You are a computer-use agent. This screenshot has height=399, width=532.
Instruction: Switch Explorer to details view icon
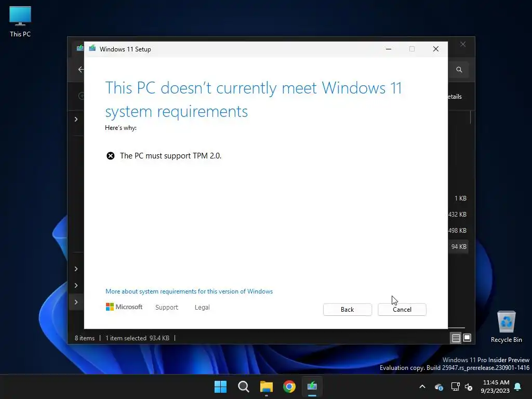click(x=456, y=338)
